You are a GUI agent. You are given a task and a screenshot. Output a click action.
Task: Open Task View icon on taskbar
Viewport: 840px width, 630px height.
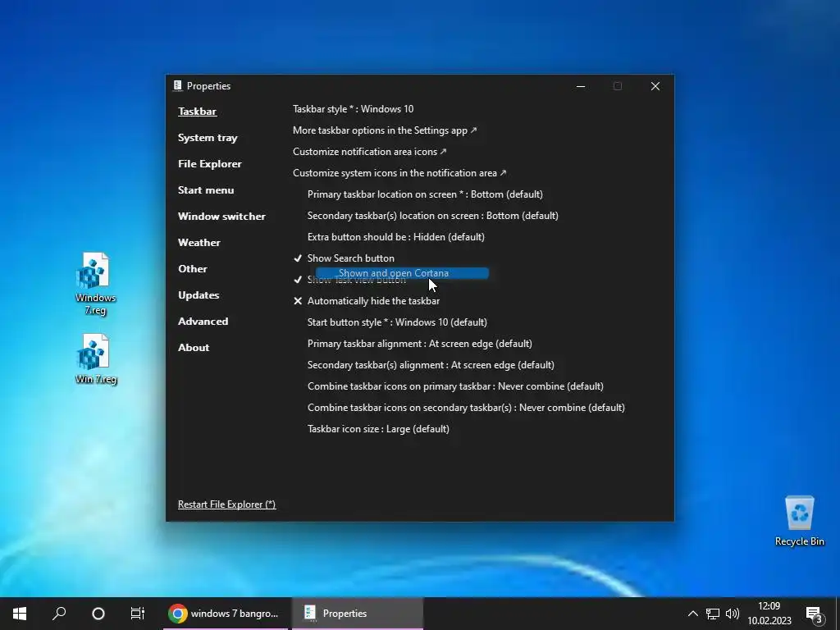point(138,614)
